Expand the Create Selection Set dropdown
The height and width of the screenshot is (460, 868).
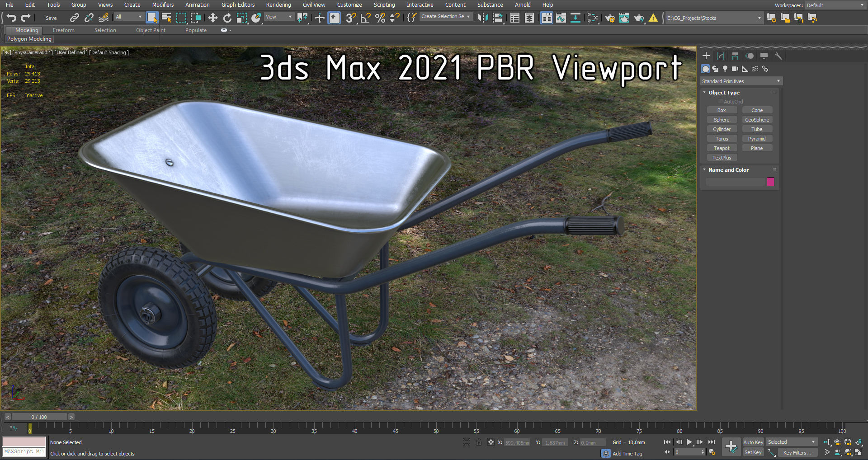coord(446,17)
